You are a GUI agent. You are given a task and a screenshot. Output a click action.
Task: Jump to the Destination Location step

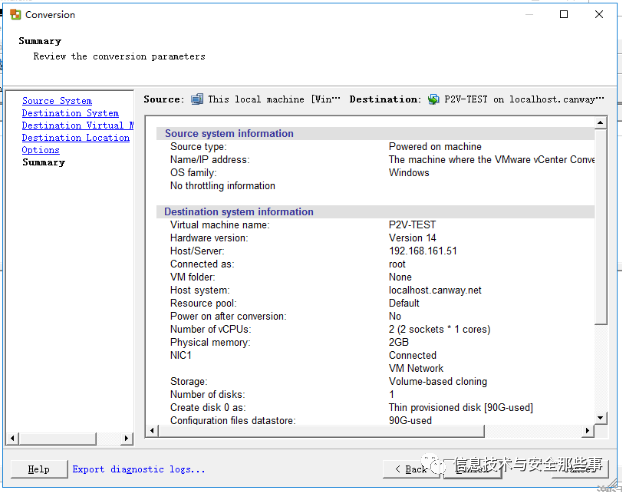pyautogui.click(x=76, y=138)
